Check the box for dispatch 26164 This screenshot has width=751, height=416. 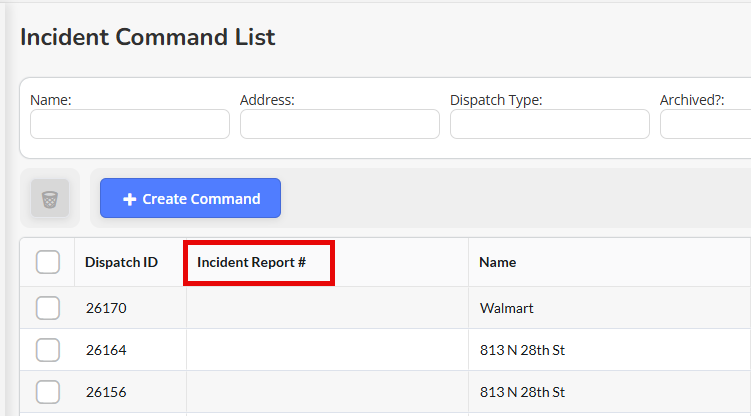tap(48, 350)
